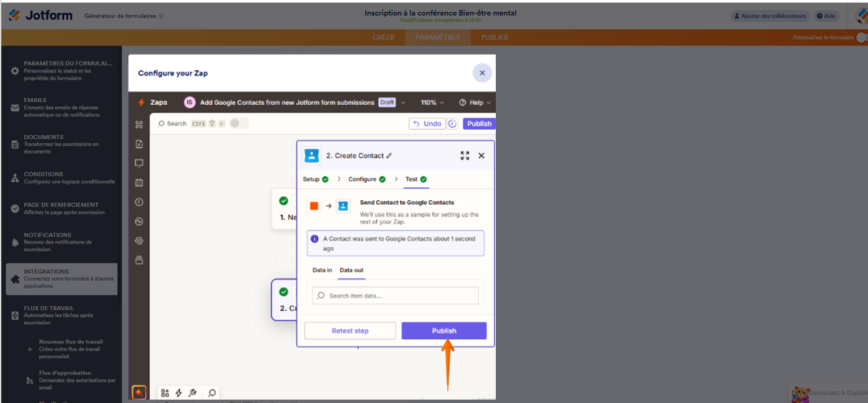
Task: Switch to the Data in tab
Action: [322, 270]
